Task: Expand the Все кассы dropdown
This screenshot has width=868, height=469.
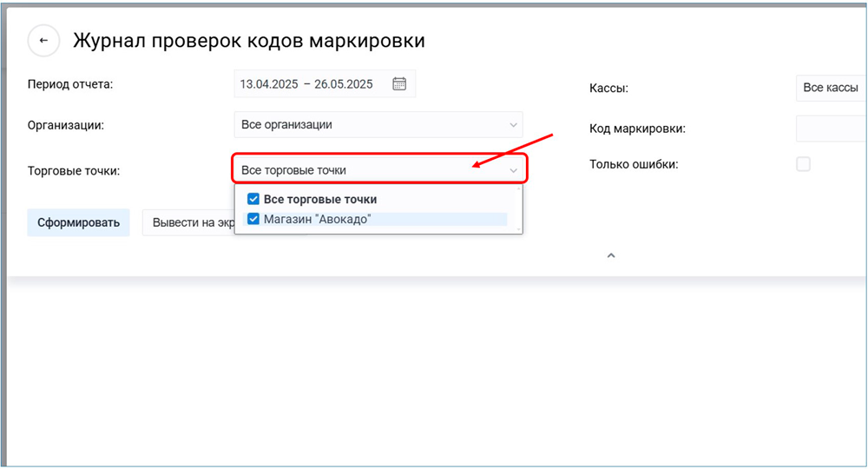Action: (831, 88)
